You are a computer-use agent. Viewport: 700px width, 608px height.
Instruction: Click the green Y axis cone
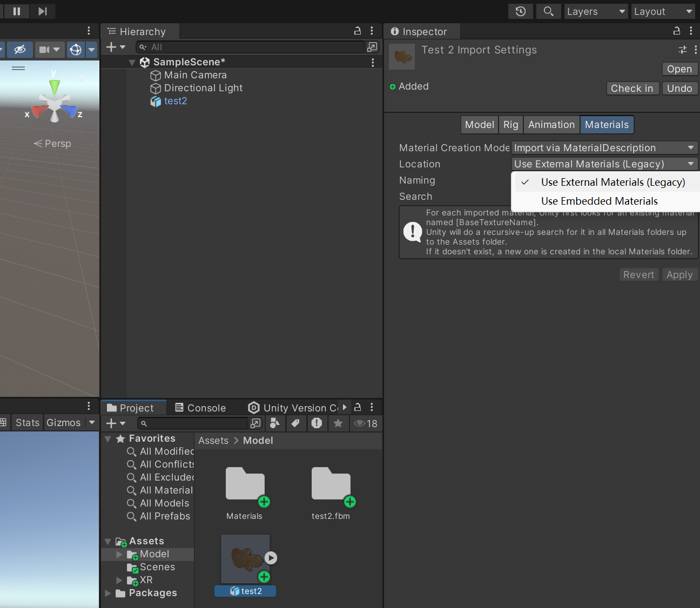[x=55, y=87]
